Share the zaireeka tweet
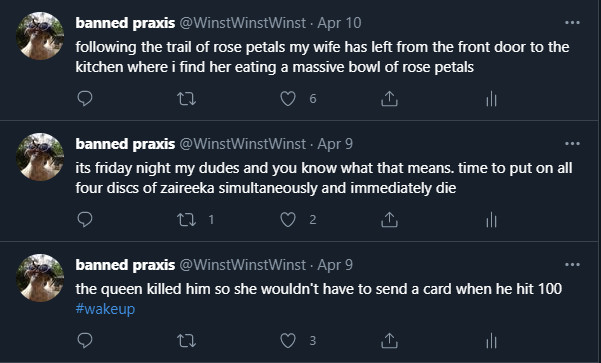 click(389, 220)
